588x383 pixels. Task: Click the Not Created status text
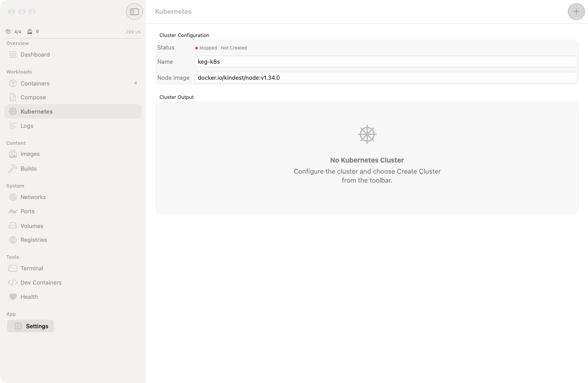[234, 48]
